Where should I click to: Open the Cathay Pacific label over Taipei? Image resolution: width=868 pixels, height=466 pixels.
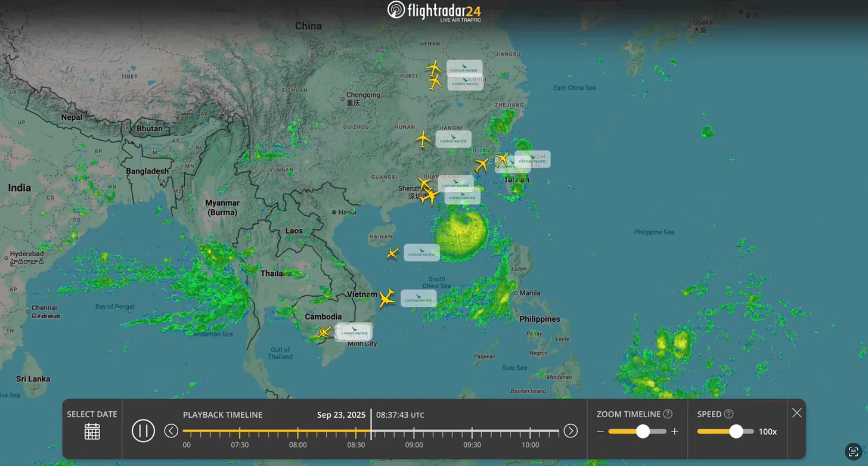[533, 159]
